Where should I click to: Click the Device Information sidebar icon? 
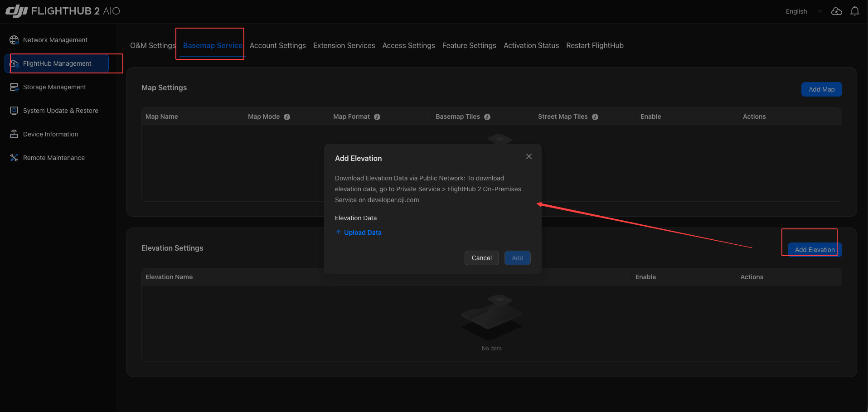coord(14,134)
